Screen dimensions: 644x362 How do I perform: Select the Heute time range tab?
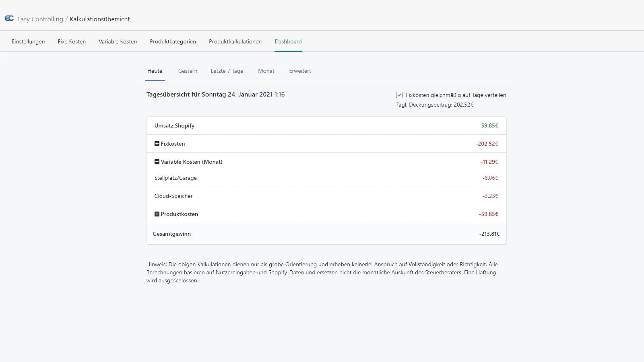[x=155, y=71]
